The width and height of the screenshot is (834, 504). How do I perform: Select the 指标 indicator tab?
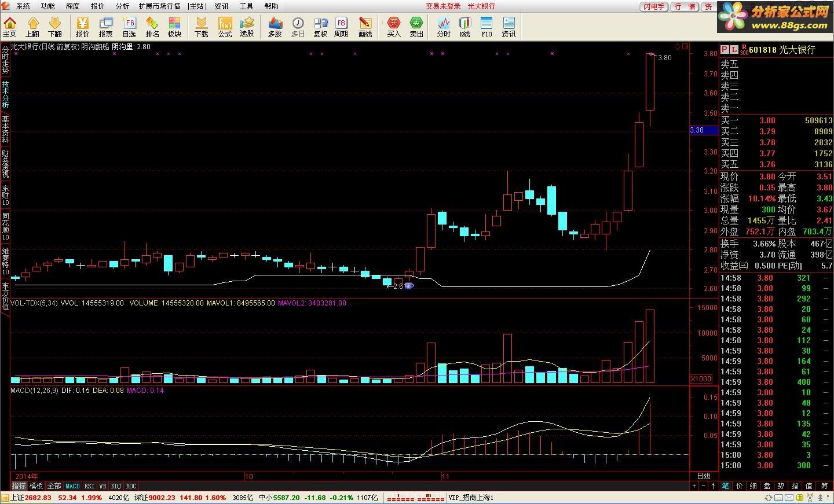19,486
